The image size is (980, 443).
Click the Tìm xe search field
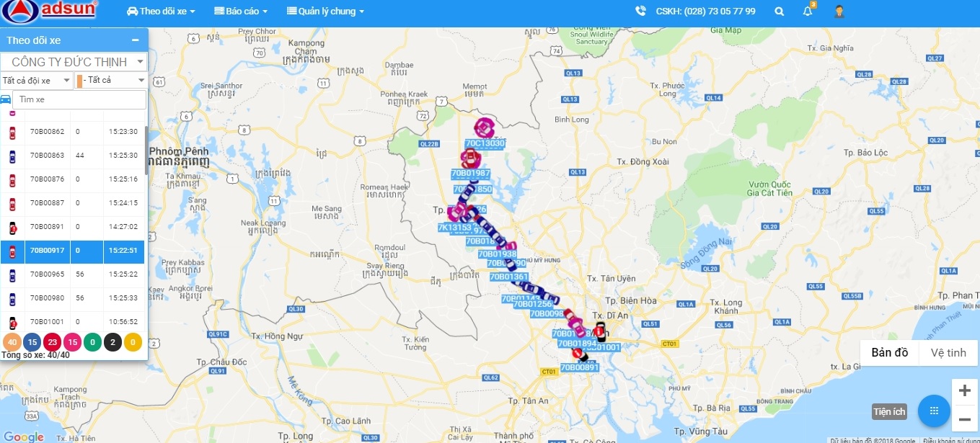tap(79, 99)
